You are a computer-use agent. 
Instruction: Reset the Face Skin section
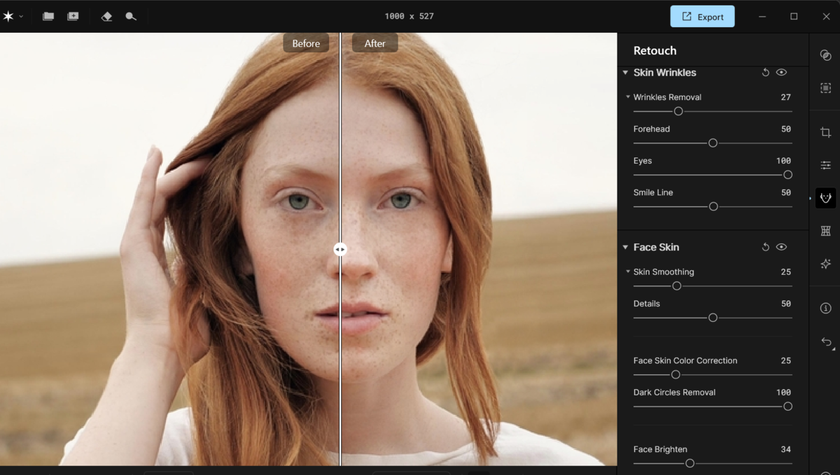766,247
